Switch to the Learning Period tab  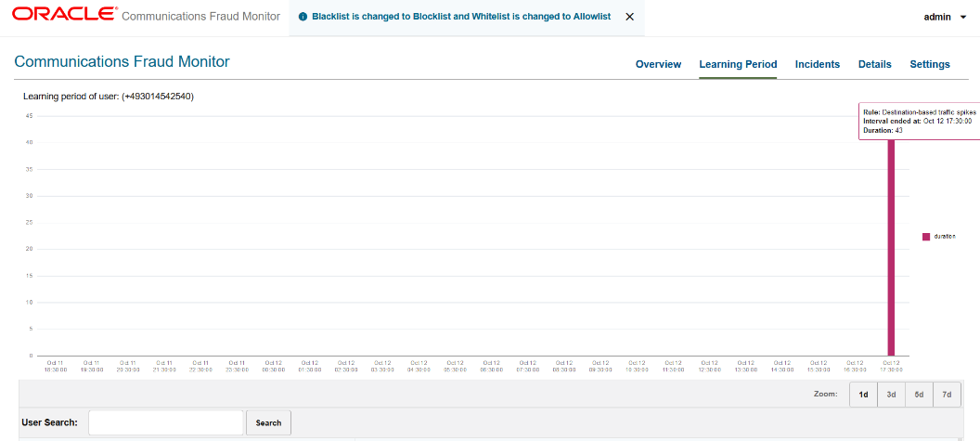click(x=738, y=64)
